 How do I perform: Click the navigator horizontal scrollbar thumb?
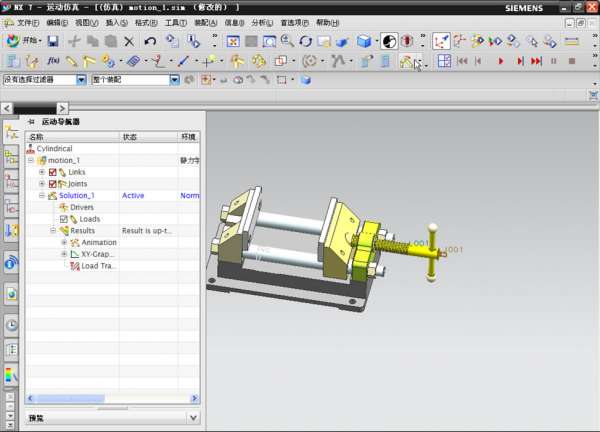[70, 398]
